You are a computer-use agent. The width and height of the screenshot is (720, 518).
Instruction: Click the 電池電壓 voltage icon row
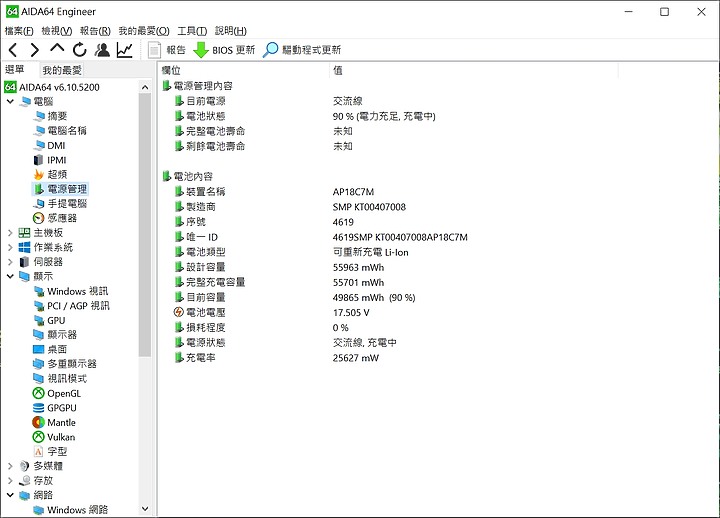(199, 313)
